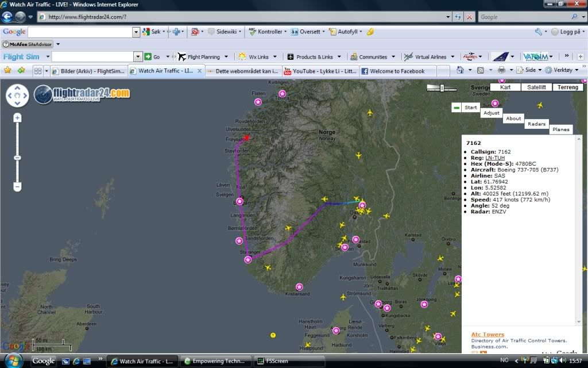Open the Kontroller spell-check dropdown
The image size is (588, 368).
285,32
